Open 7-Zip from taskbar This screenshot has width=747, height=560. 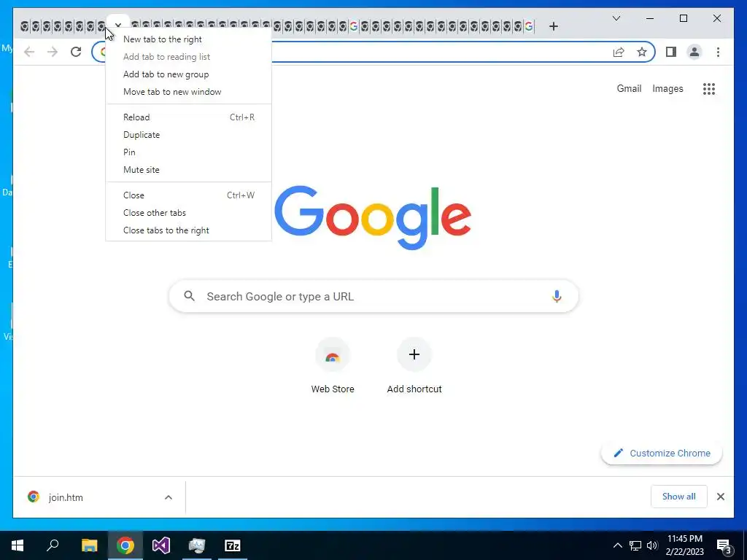tap(233, 545)
